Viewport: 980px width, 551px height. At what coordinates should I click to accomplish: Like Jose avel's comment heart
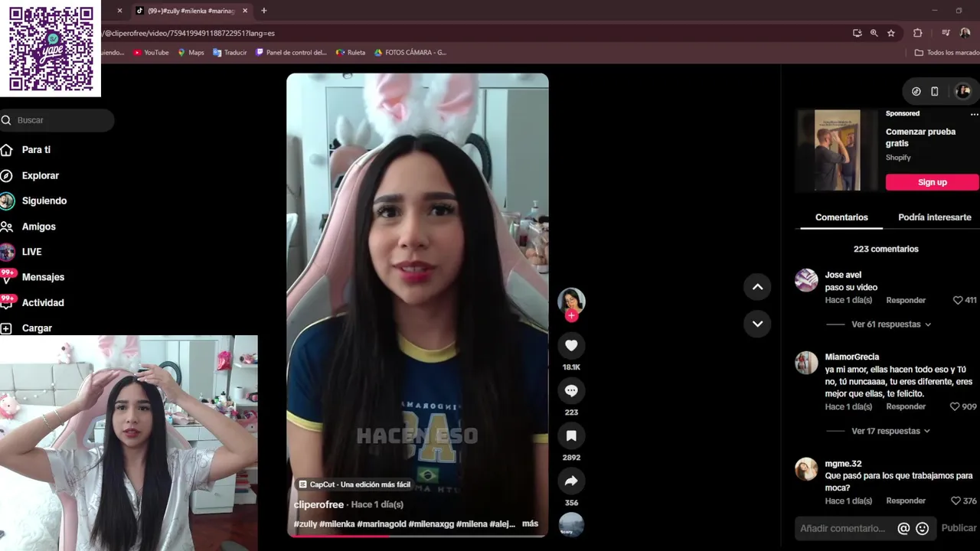(x=957, y=300)
